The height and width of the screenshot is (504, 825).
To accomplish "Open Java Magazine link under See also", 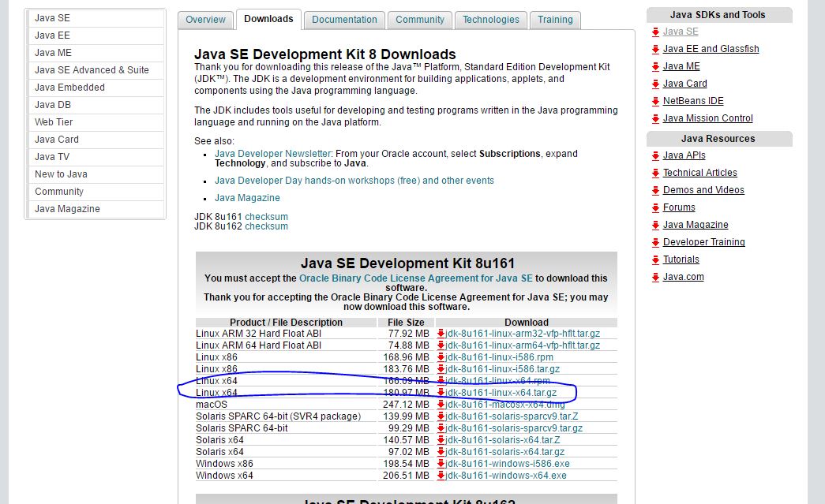I will pos(247,198).
